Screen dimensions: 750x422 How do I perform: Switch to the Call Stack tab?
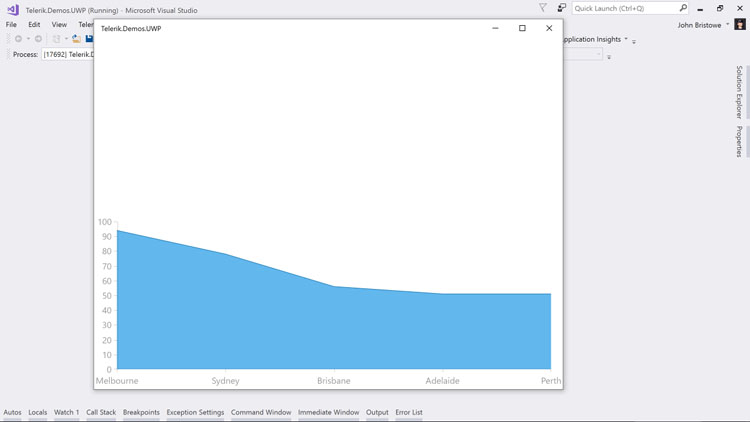pyautogui.click(x=101, y=412)
